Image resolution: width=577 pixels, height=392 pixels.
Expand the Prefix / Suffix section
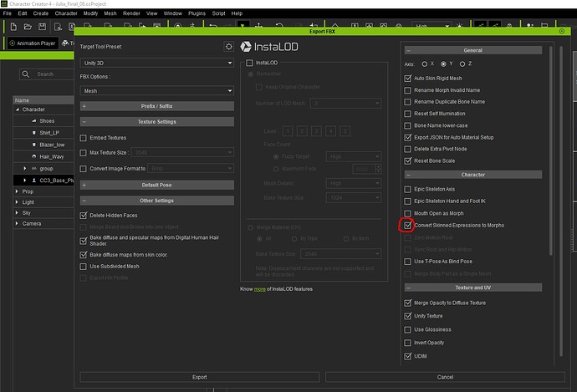(x=156, y=106)
